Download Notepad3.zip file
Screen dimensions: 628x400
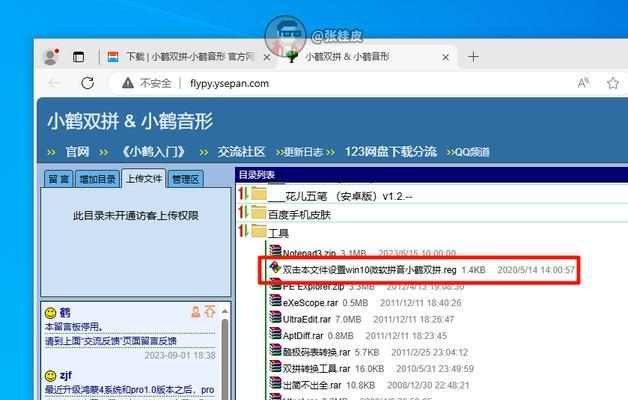(x=309, y=253)
